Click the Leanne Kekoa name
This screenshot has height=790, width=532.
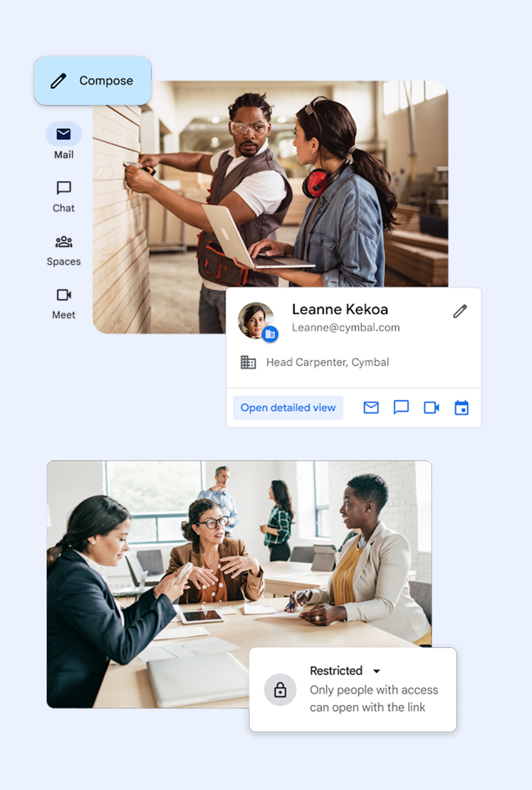click(340, 309)
